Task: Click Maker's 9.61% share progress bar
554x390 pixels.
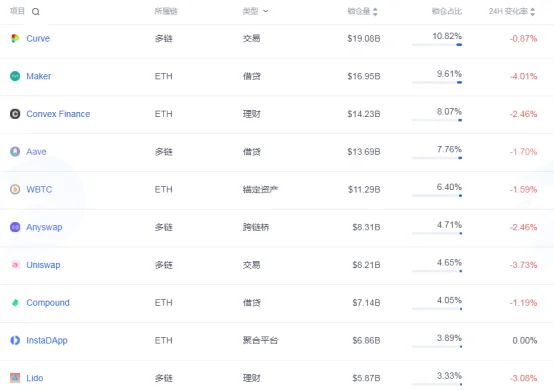Action: pyautogui.click(x=437, y=83)
